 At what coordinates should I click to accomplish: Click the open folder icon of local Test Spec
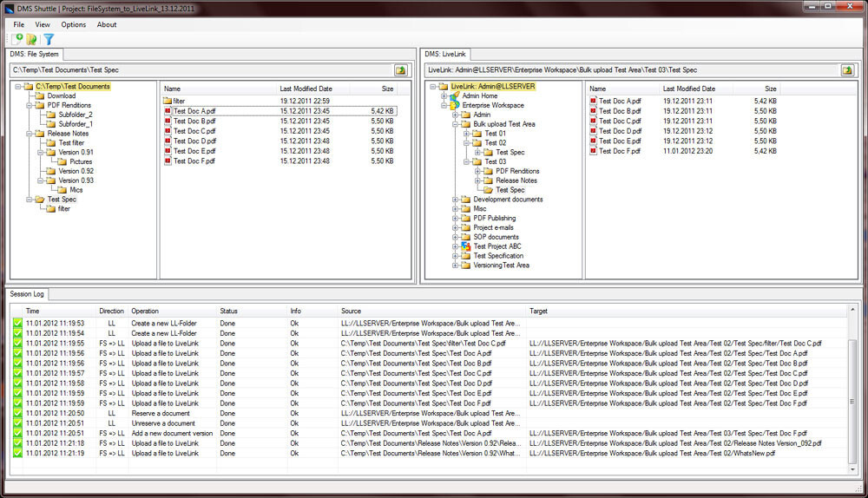coord(40,200)
